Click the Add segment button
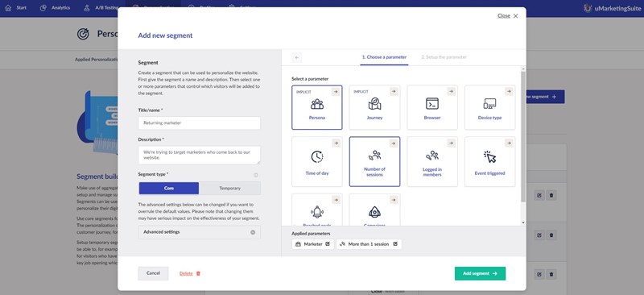This screenshot has width=644, height=295. click(480, 273)
